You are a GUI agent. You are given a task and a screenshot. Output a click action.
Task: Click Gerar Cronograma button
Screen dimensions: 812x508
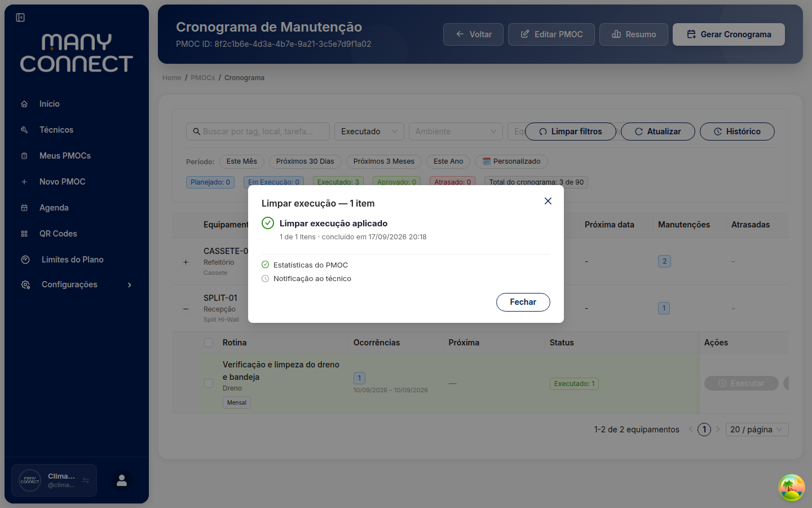(729, 34)
